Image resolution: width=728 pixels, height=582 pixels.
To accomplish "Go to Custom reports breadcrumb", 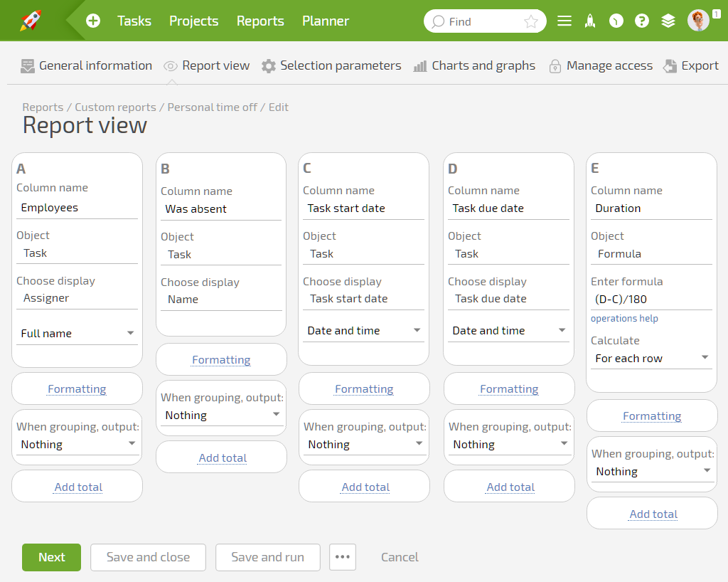I will 116,107.
